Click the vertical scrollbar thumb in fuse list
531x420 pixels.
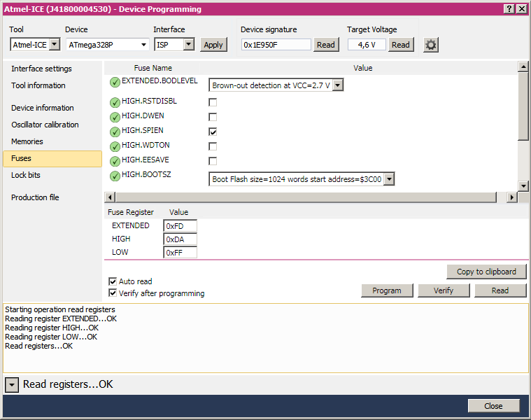click(523, 106)
